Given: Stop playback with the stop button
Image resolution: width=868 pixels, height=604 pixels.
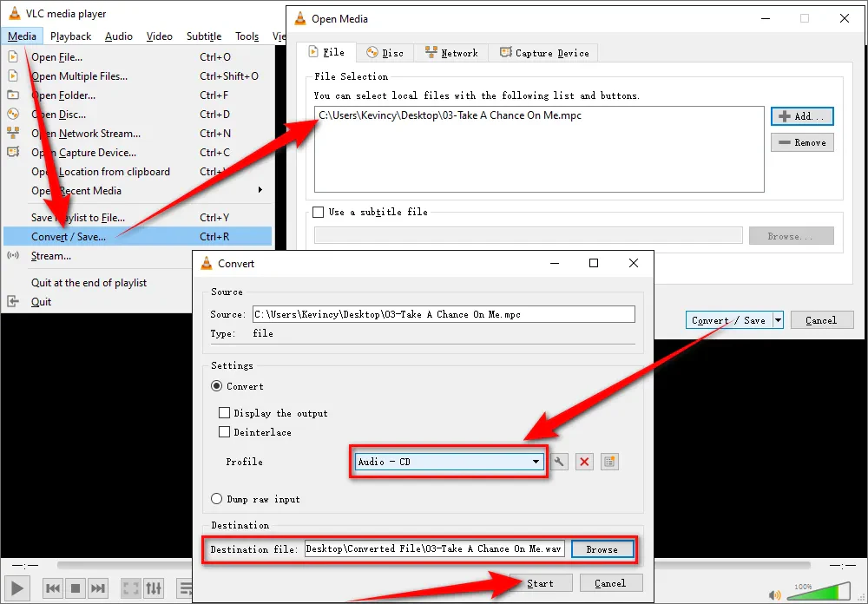Looking at the screenshot, I should click(76, 588).
